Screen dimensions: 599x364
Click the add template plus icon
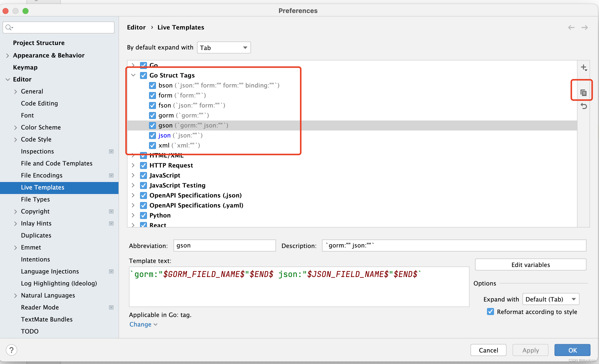[583, 67]
